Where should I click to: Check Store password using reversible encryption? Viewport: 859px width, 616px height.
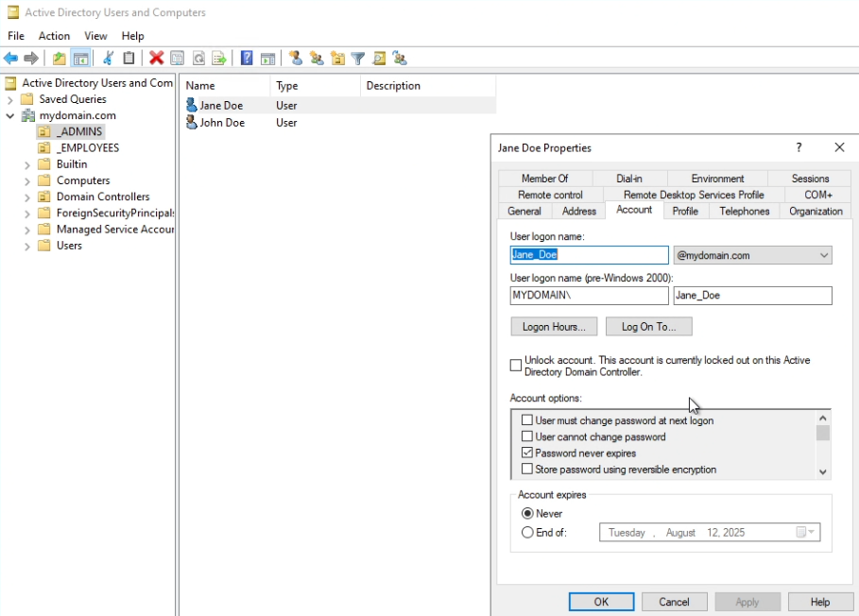(x=527, y=470)
